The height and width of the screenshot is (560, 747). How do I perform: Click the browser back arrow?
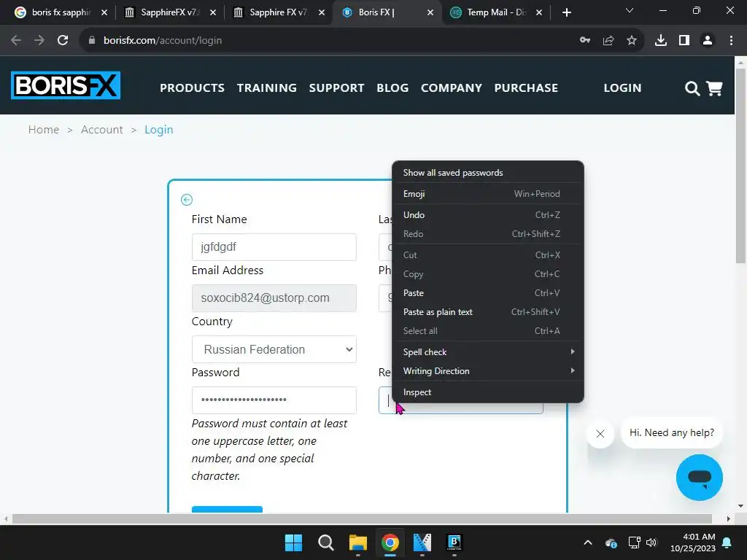tap(16, 41)
